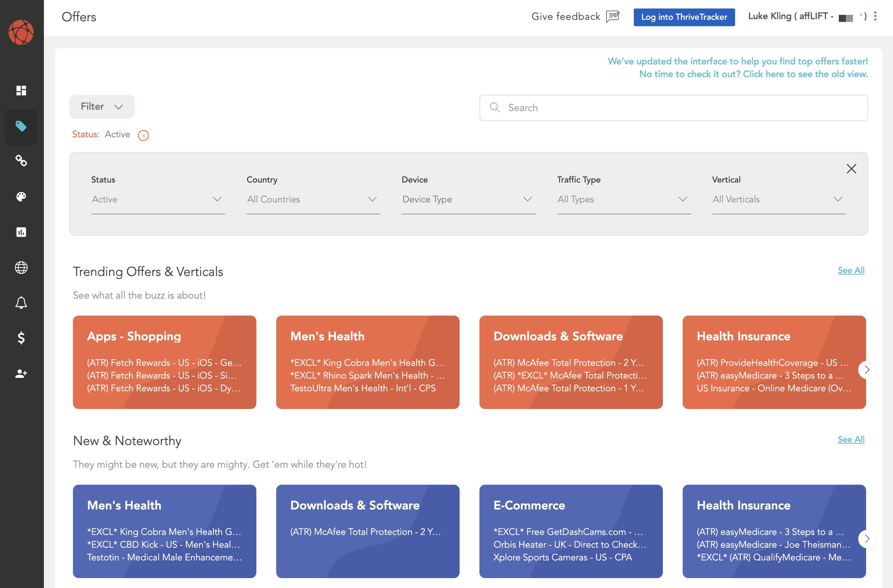This screenshot has height=588, width=893.
Task: Remove the Status: Active filter chip
Action: [x=143, y=136]
